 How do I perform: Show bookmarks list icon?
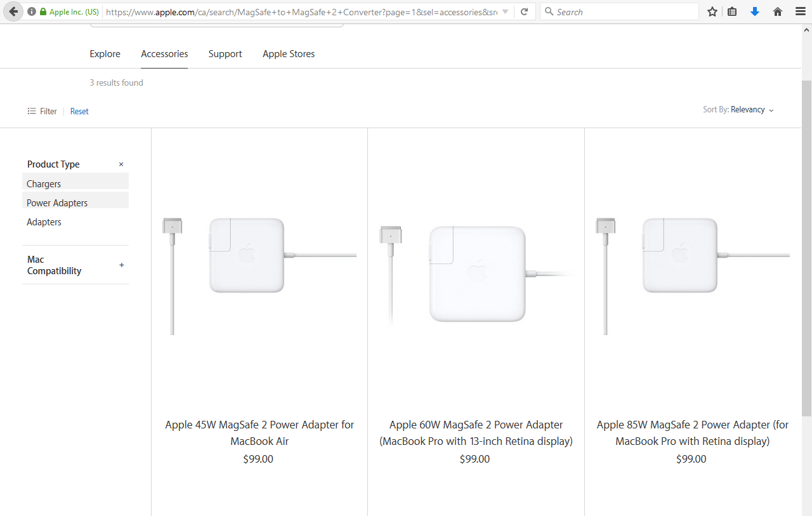coord(732,12)
